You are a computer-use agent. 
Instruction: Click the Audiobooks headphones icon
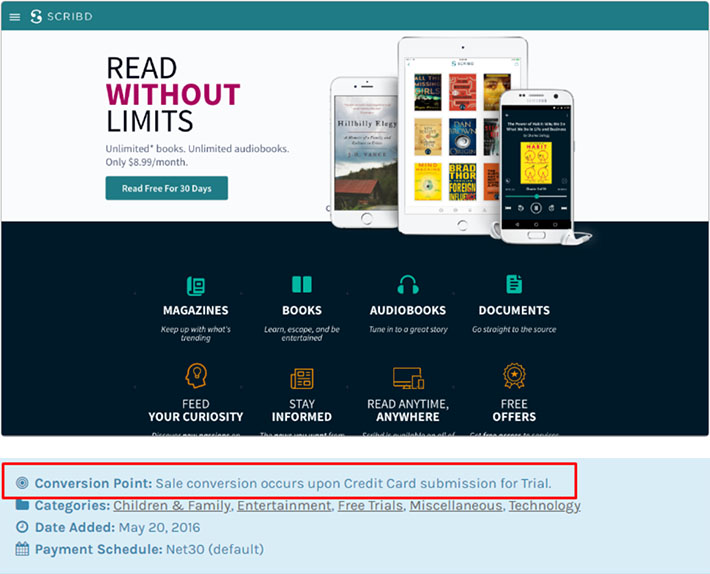407,285
